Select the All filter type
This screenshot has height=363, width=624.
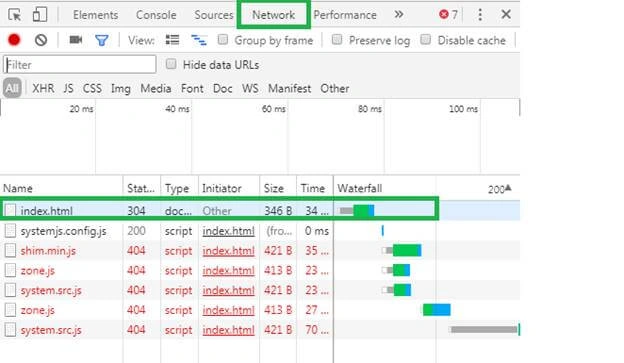point(12,88)
